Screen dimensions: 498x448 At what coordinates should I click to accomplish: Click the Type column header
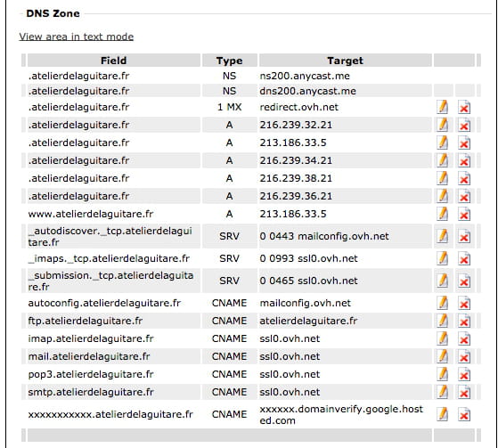click(x=229, y=61)
